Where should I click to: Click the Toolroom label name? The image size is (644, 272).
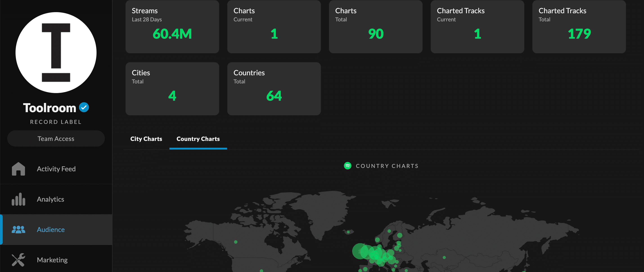click(x=50, y=107)
